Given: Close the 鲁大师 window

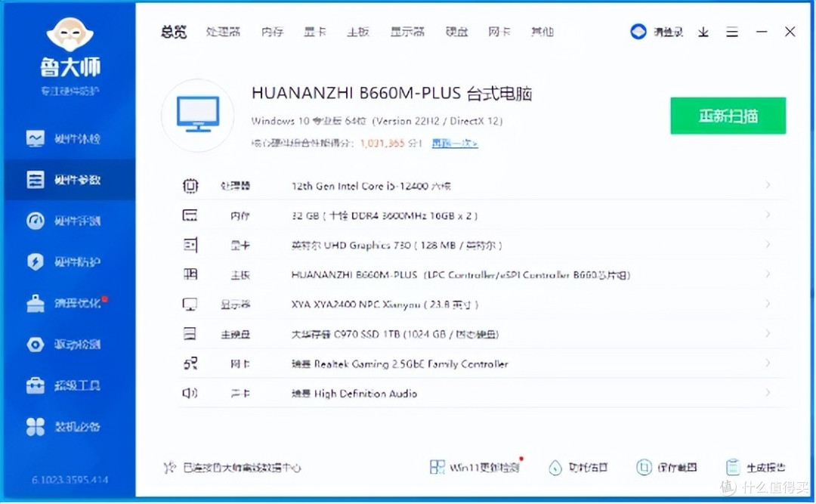Looking at the screenshot, I should (790, 32).
